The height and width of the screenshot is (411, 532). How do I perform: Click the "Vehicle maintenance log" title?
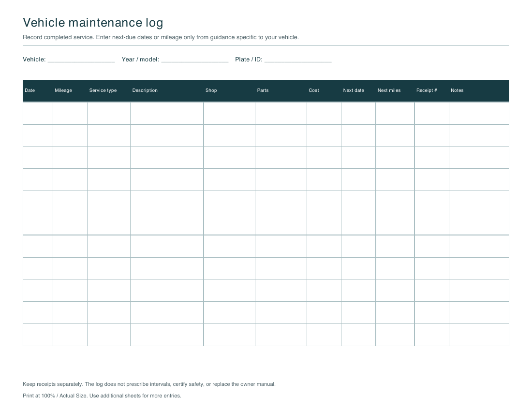93,23
